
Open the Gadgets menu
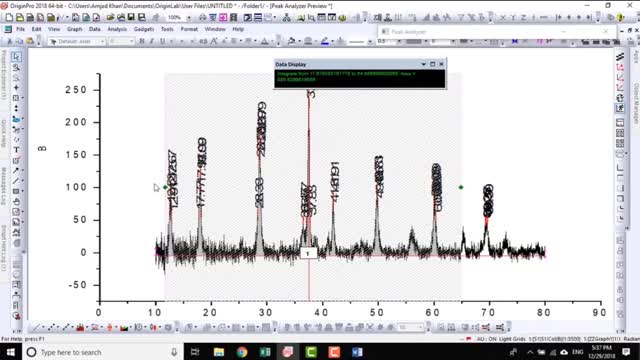[144, 29]
